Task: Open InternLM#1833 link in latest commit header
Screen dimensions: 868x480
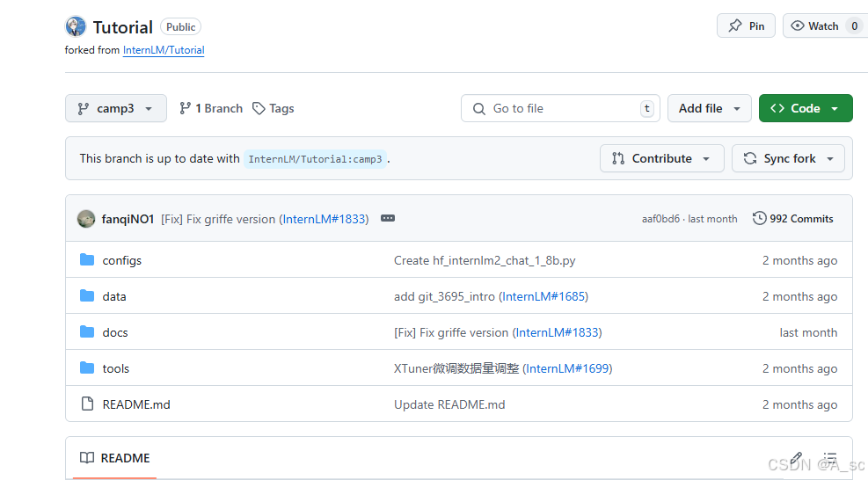Action: coord(324,219)
